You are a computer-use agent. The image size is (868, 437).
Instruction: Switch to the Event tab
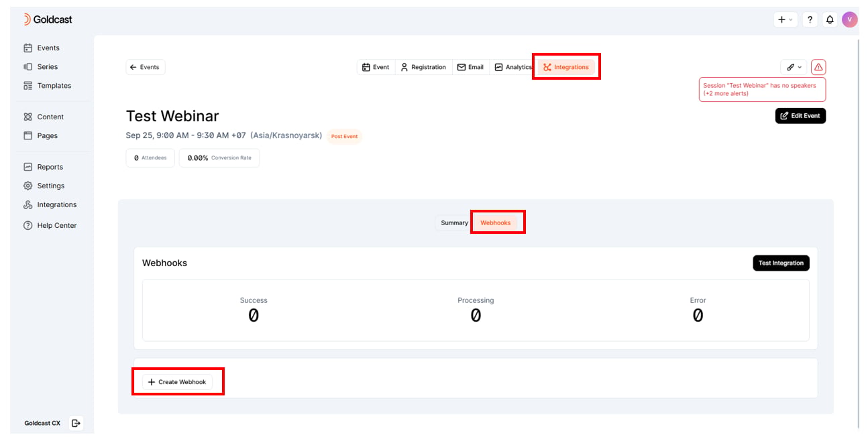point(376,67)
